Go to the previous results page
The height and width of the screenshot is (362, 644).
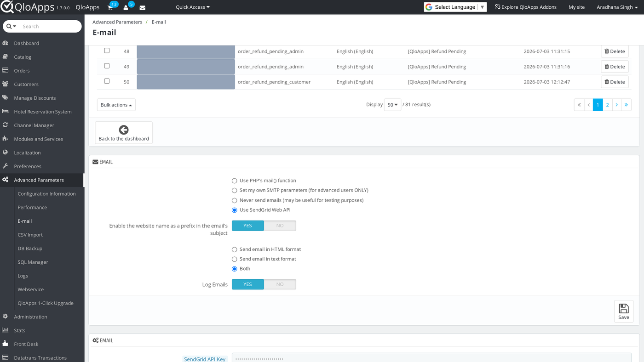tap(588, 105)
